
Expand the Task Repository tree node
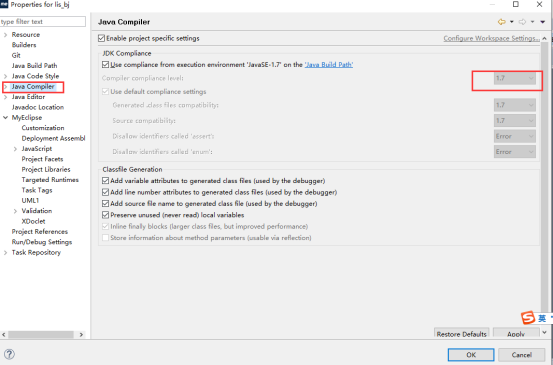[x=5, y=253]
